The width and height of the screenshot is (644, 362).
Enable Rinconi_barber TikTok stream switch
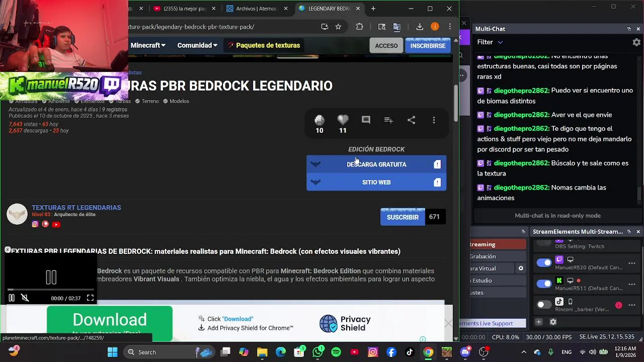click(544, 305)
